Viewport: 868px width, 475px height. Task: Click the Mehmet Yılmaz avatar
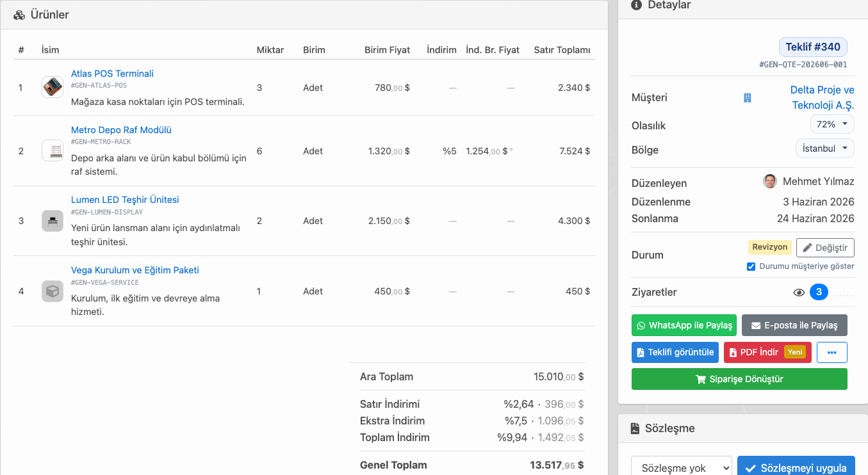pyautogui.click(x=770, y=181)
